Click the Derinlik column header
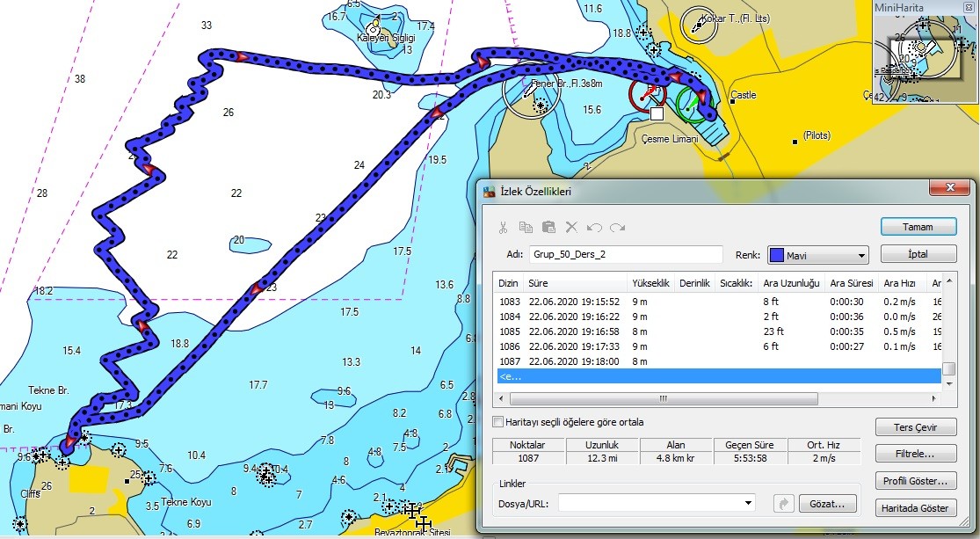The height and width of the screenshot is (539, 980). pos(694,283)
